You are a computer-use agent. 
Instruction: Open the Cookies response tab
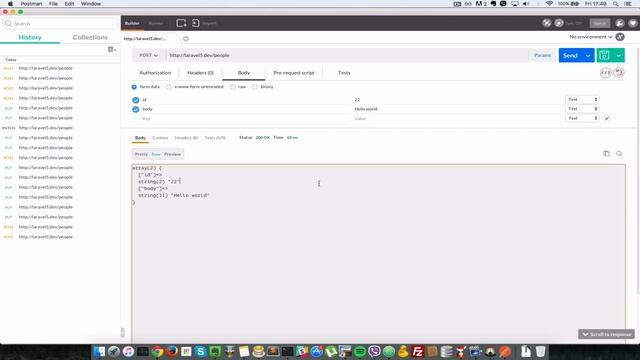[x=160, y=138]
